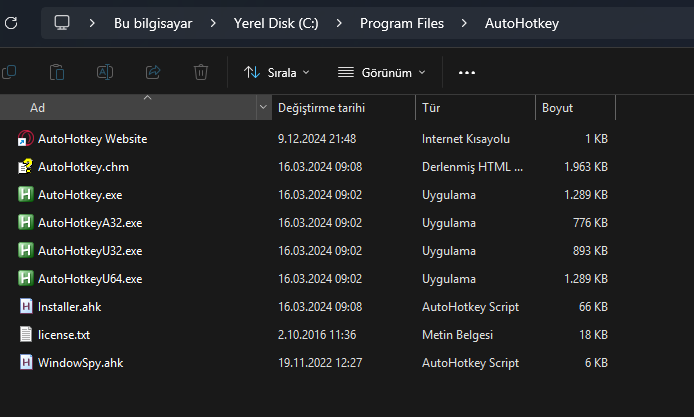Image resolution: width=694 pixels, height=417 pixels.
Task: Select the AutoHotkeyU64.exe application icon
Action: (x=26, y=279)
